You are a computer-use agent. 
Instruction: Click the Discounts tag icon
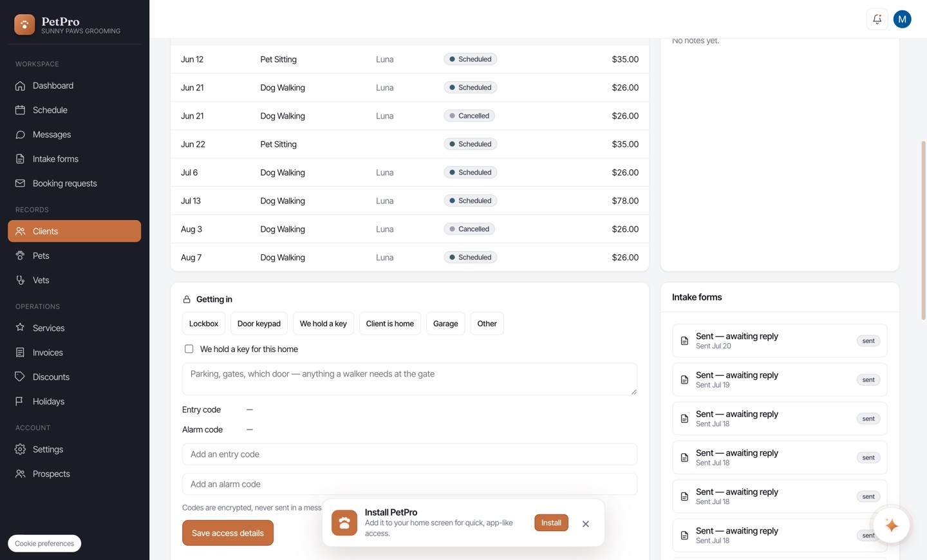20,377
